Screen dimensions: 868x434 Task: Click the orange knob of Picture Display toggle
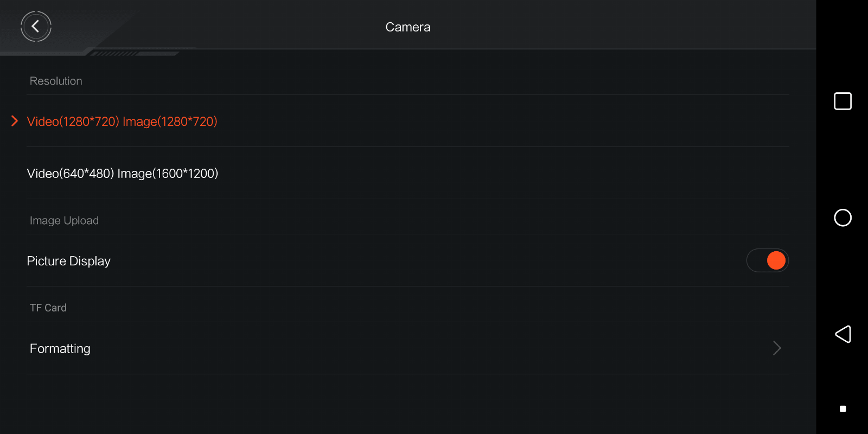(x=776, y=260)
